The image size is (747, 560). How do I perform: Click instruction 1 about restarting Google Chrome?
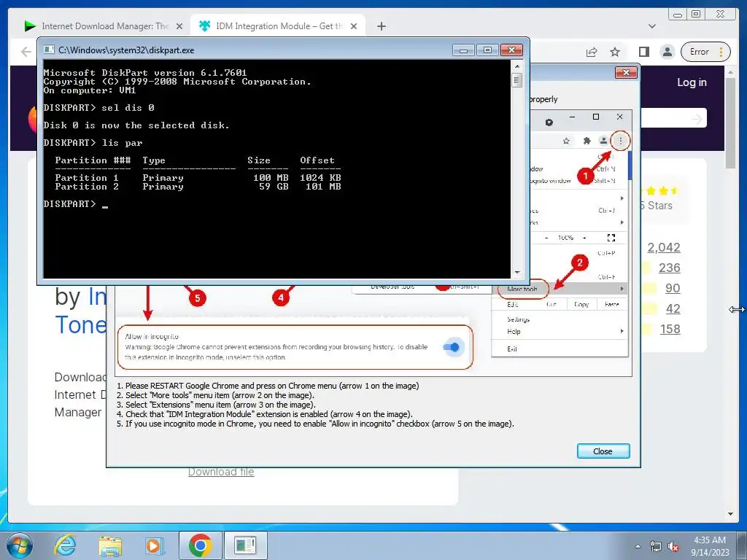click(x=268, y=386)
